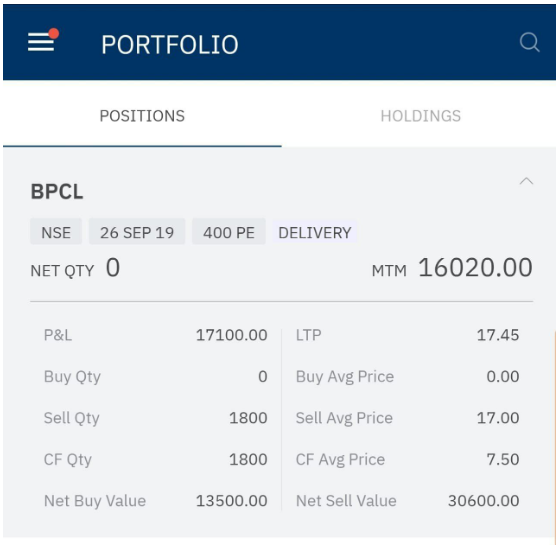Tap the CF Avg Price value 7.50
The image size is (560, 557).
tap(503, 460)
